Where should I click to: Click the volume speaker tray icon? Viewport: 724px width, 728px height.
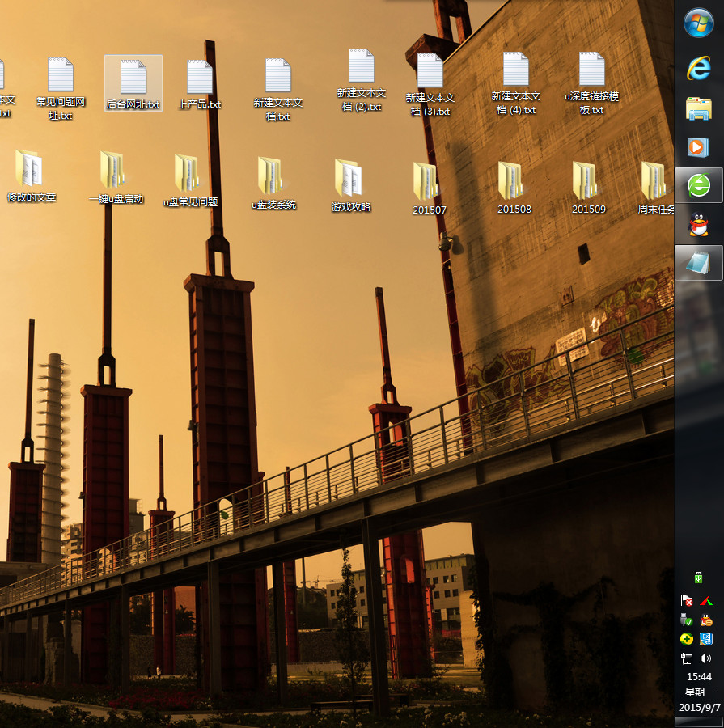coord(706,658)
